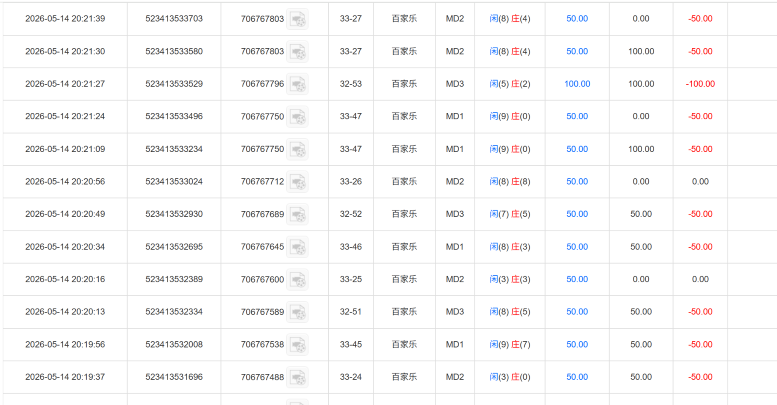The image size is (777, 405).
Task: Click the shoe-round cell 33-26
Action: pyautogui.click(x=351, y=181)
